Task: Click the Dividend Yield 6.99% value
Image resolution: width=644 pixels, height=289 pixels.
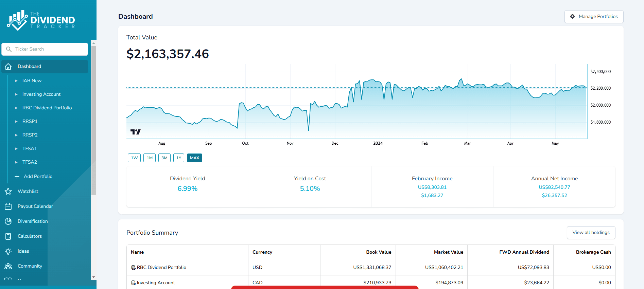Action: (188, 189)
